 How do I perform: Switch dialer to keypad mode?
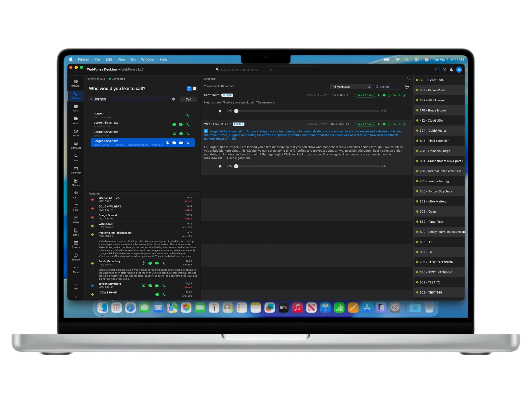tap(194, 89)
